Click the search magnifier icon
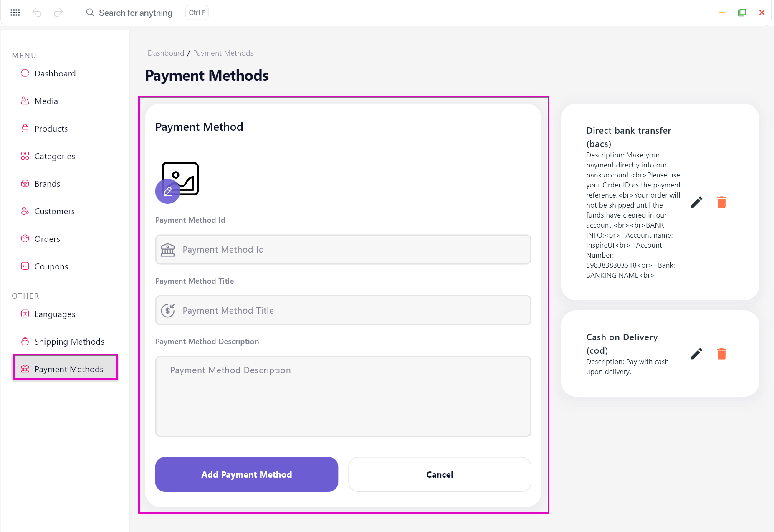This screenshot has width=774, height=532. (x=90, y=13)
